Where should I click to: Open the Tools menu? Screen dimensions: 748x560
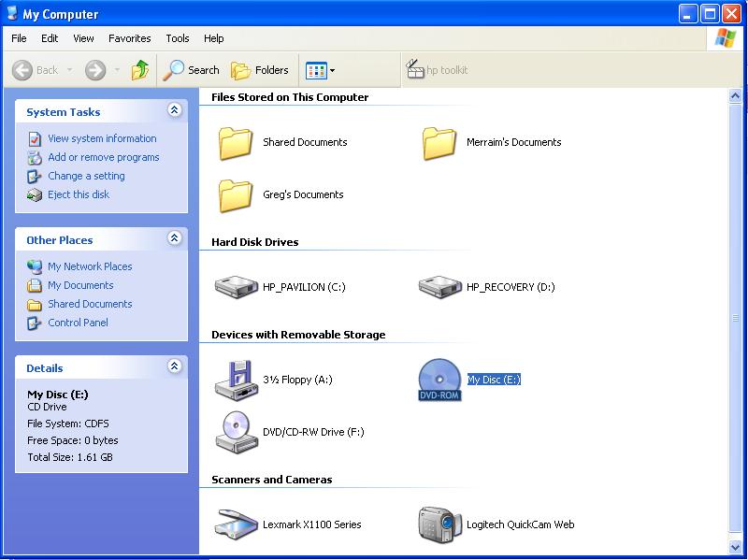[x=178, y=38]
